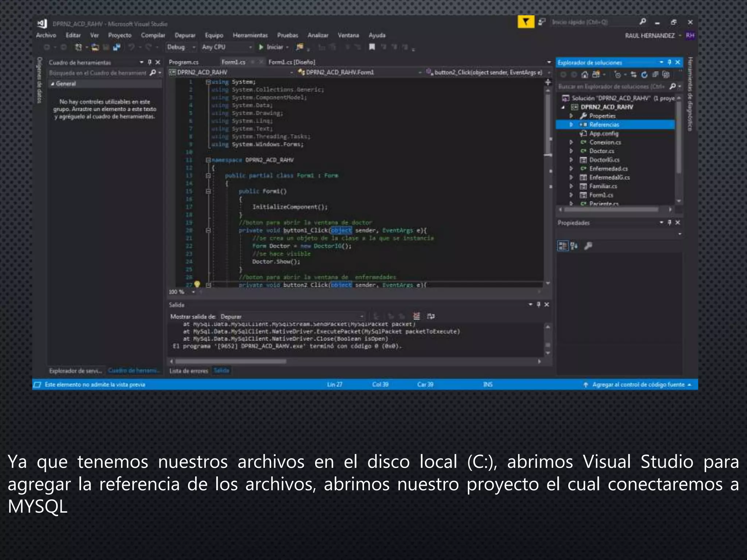Close the Cuadro de herramientas panel
Screen dimensions: 747x560
point(158,62)
